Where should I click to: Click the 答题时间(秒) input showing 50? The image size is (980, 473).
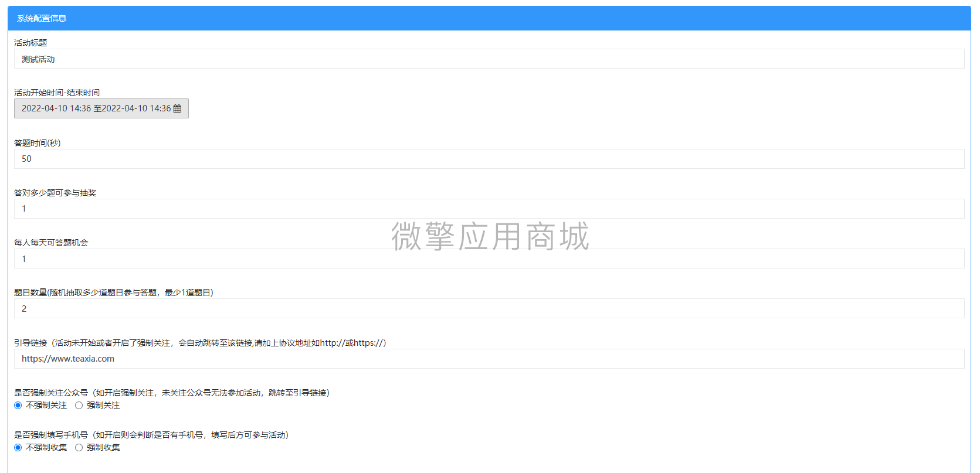pyautogui.click(x=489, y=159)
